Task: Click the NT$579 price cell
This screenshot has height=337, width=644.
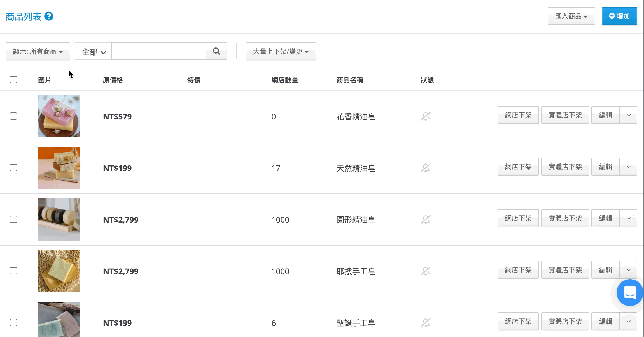Action: [117, 116]
